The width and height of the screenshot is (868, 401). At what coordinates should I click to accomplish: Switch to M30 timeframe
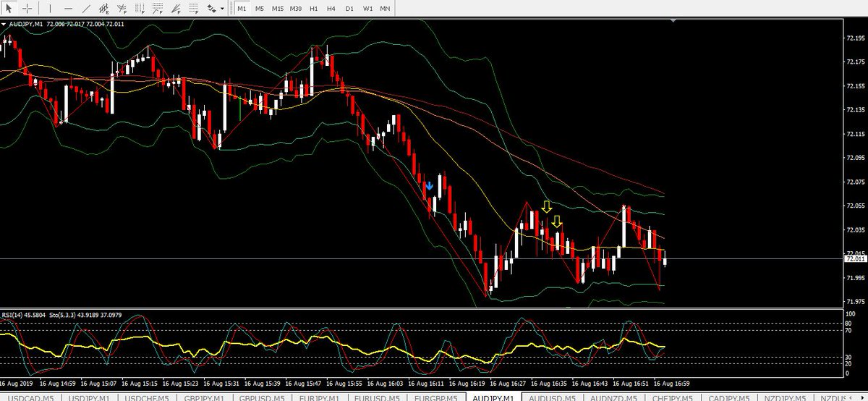pos(296,9)
